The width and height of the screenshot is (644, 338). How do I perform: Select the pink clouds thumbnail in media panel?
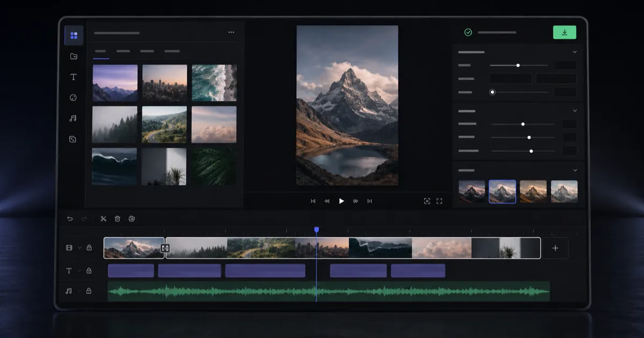(214, 124)
